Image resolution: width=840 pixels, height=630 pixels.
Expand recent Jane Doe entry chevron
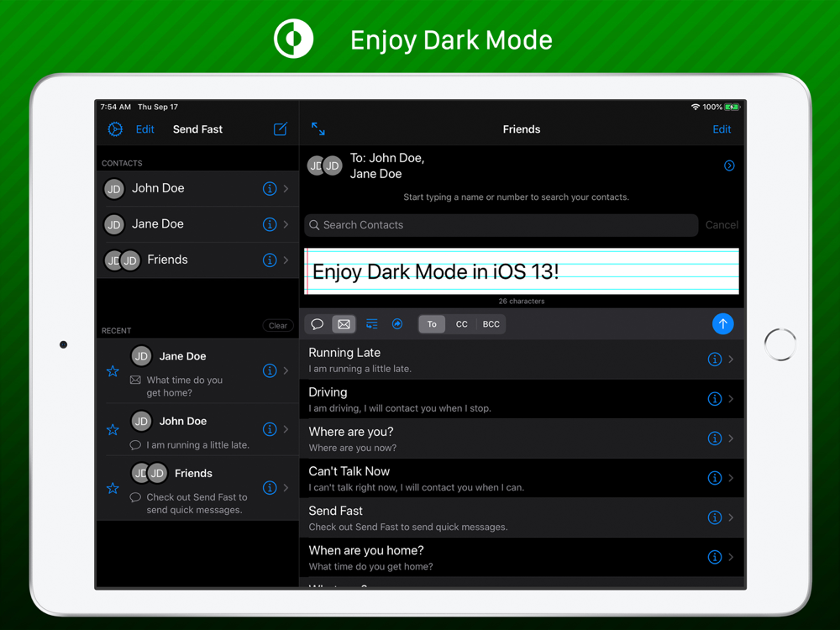(286, 370)
